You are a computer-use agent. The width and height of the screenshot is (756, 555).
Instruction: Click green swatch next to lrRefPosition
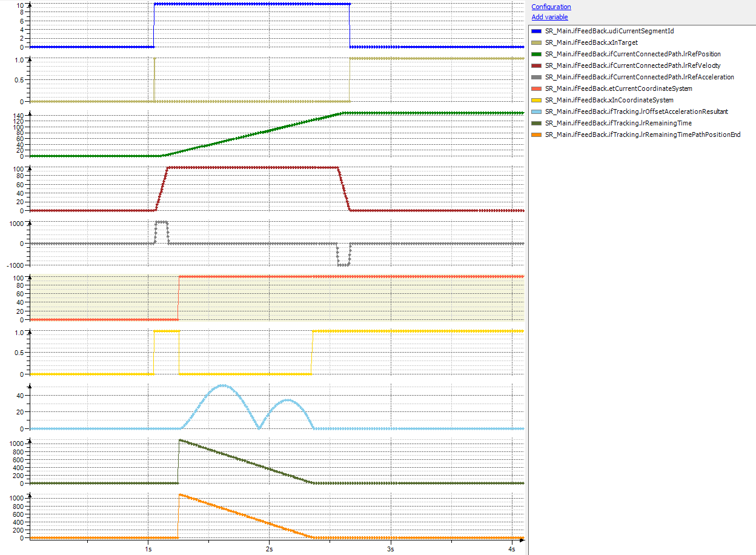point(536,54)
